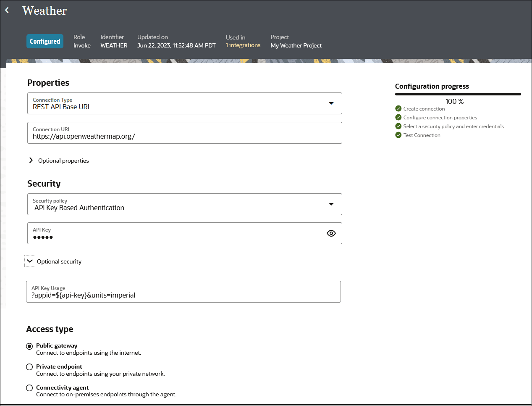The image size is (532, 406).
Task: Click the security policy step checkmark icon
Action: (x=398, y=126)
